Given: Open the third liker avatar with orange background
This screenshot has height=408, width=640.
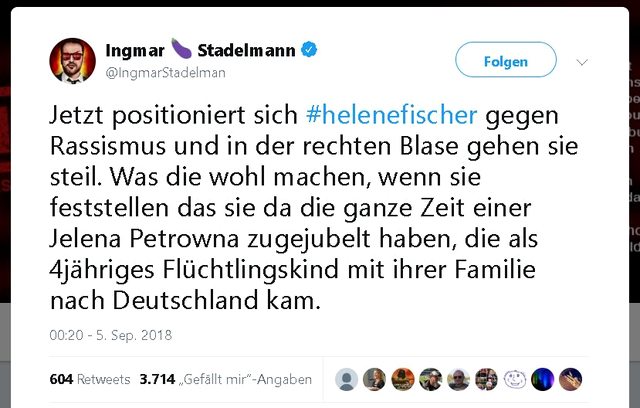Looking at the screenshot, I should 402,379.
